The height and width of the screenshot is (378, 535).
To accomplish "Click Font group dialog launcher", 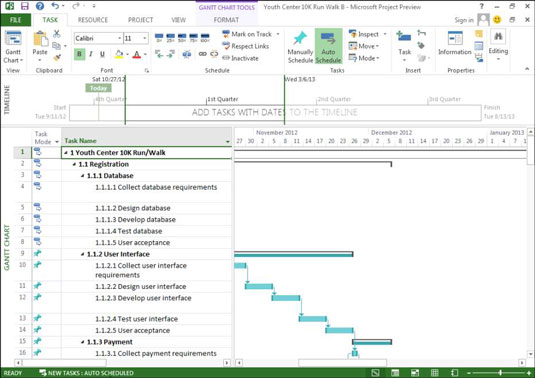I will point(147,71).
